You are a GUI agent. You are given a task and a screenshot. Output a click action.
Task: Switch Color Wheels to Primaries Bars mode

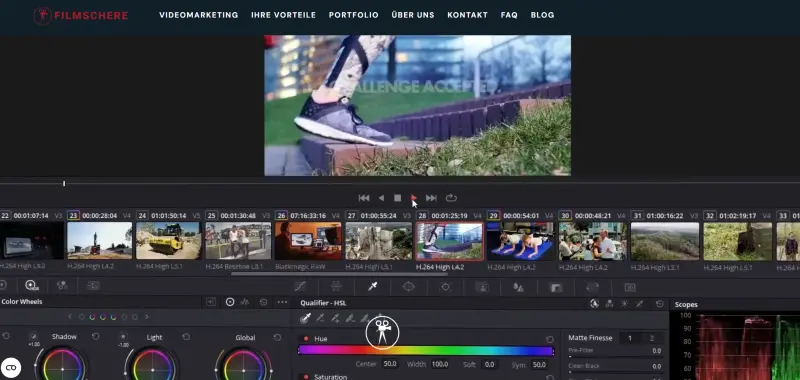click(245, 302)
